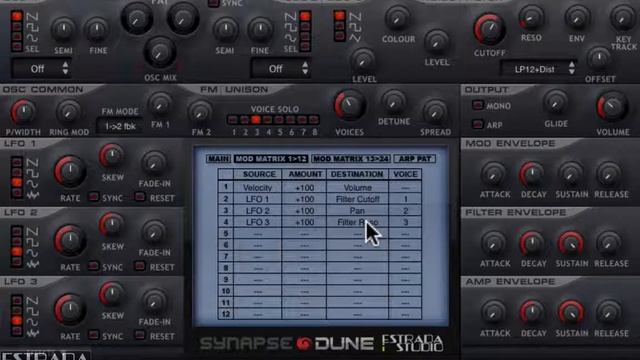Image resolution: width=640 pixels, height=360 pixels.
Task: Click Amp Envelope ATTACK knob
Action: [x=494, y=313]
